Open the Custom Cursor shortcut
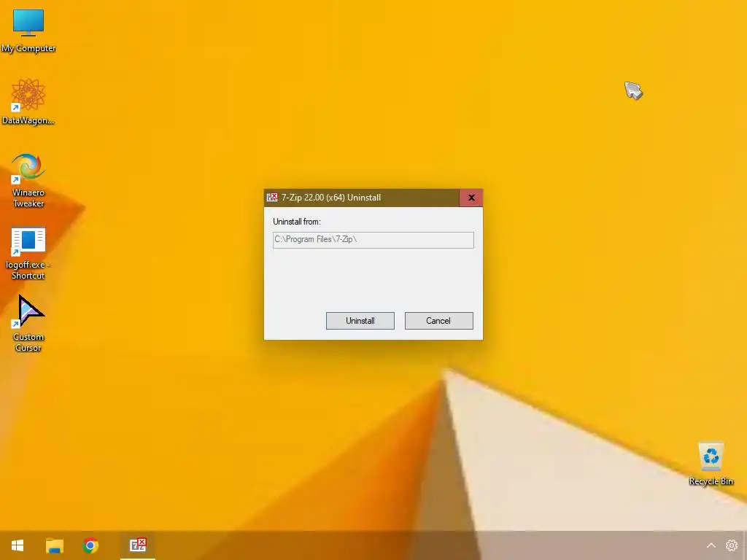The width and height of the screenshot is (747, 560). 28,324
